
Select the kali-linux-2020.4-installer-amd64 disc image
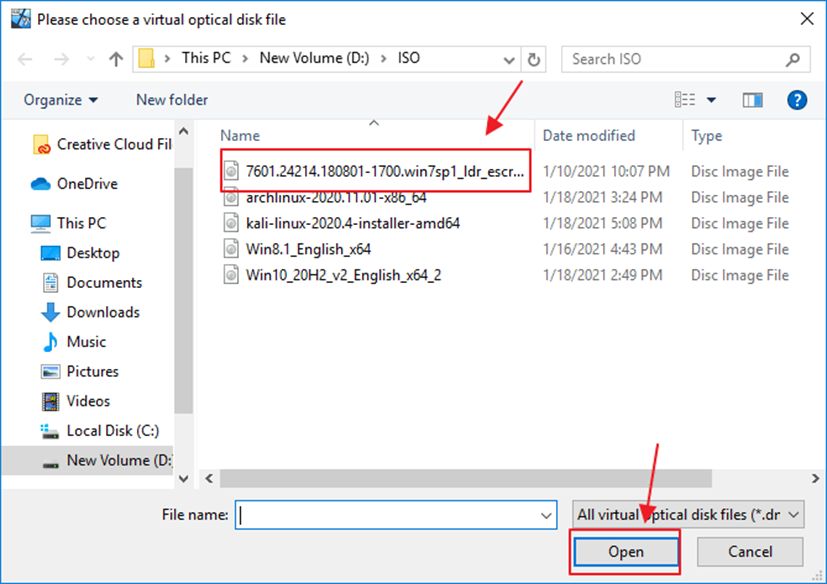pyautogui.click(x=352, y=223)
